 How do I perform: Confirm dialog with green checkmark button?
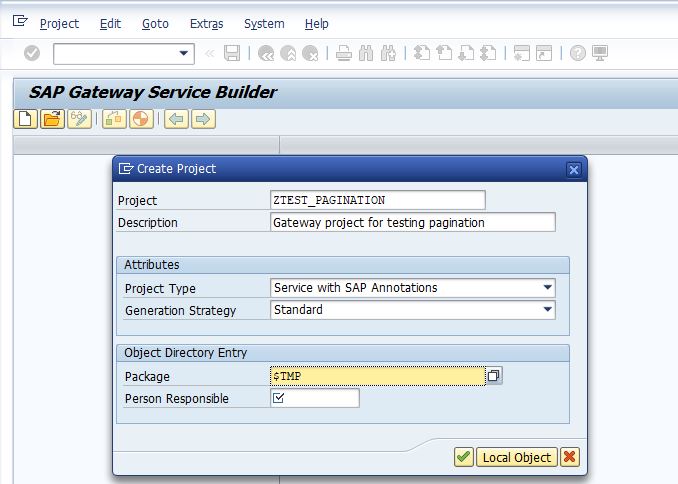click(464, 457)
